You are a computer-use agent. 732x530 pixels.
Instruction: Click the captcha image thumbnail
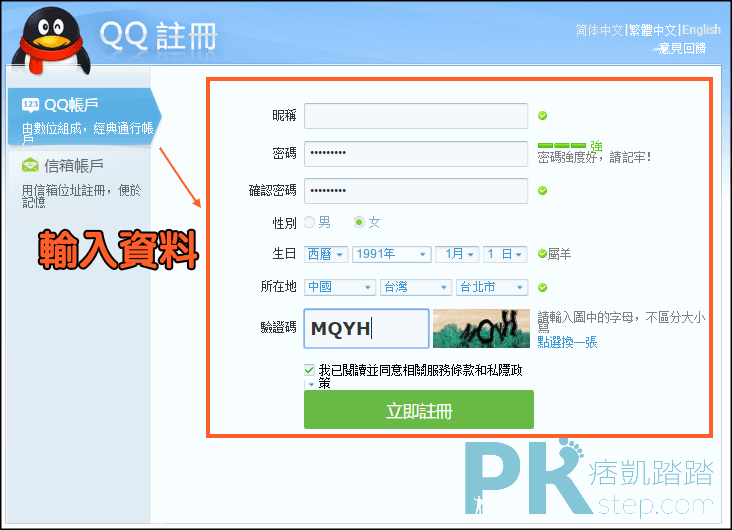tap(481, 328)
